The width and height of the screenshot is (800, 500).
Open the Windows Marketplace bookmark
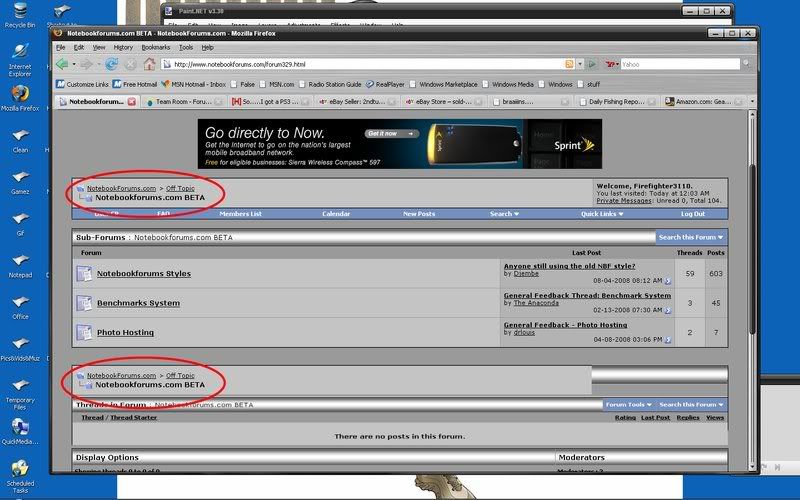click(x=443, y=84)
